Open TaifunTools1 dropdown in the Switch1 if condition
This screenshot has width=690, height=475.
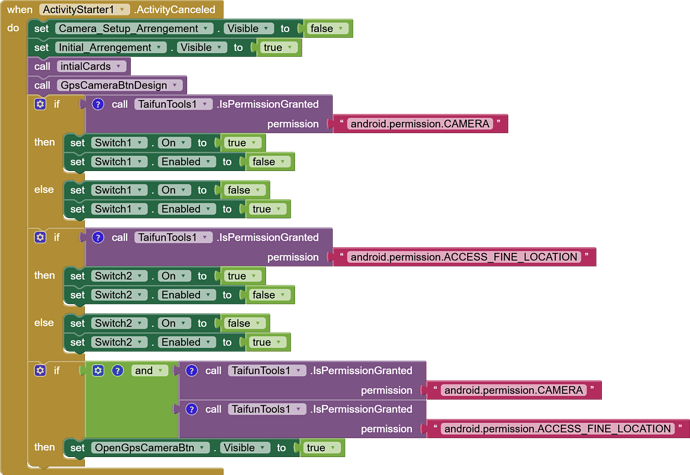tap(173, 104)
